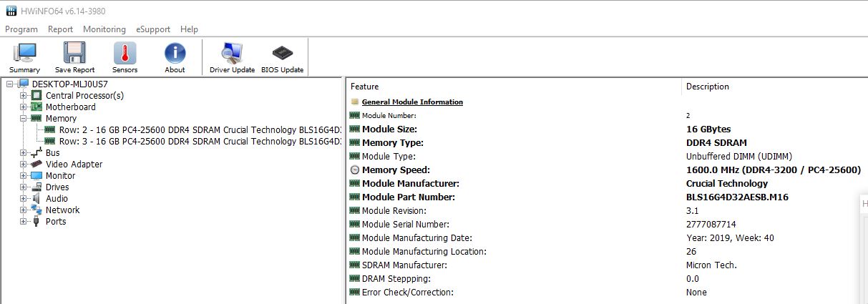Click the BLS16G4D32AESB.M16 part number value

click(x=737, y=197)
